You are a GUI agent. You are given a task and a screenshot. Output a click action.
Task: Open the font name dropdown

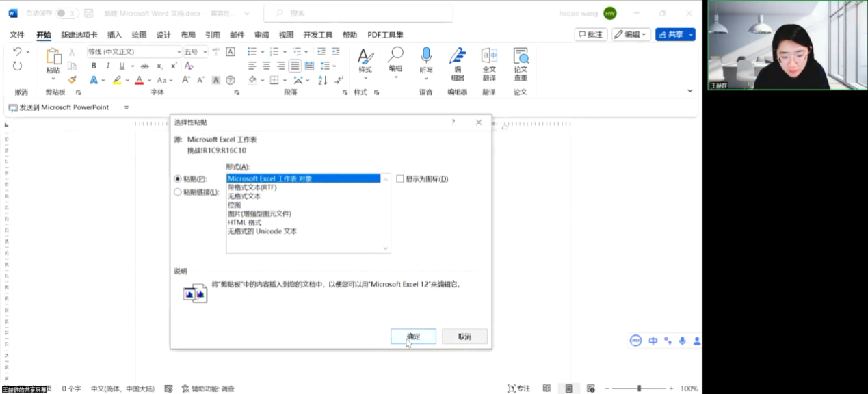(179, 51)
